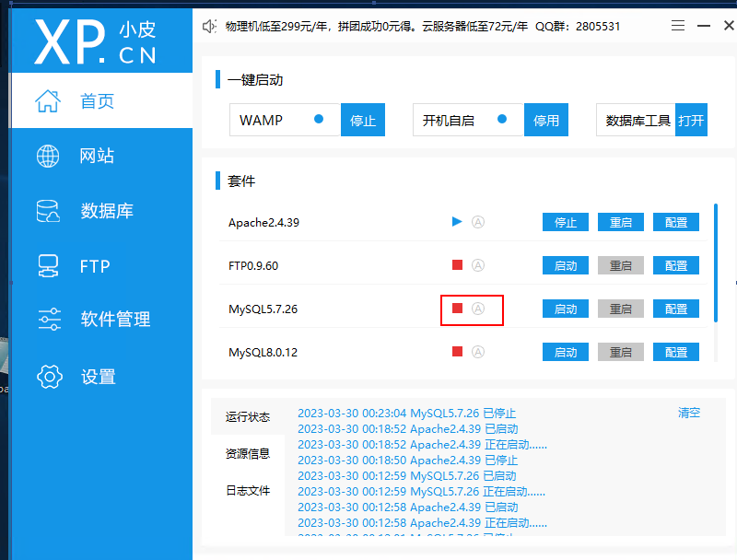Click log entry 00:12:59 MySQL5.7.26 已启动

click(x=407, y=476)
